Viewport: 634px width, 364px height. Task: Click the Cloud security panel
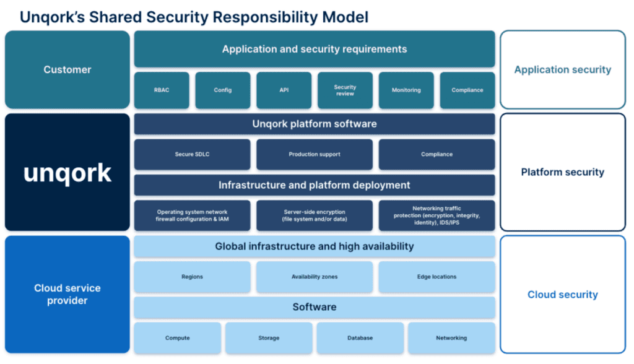[x=562, y=295]
